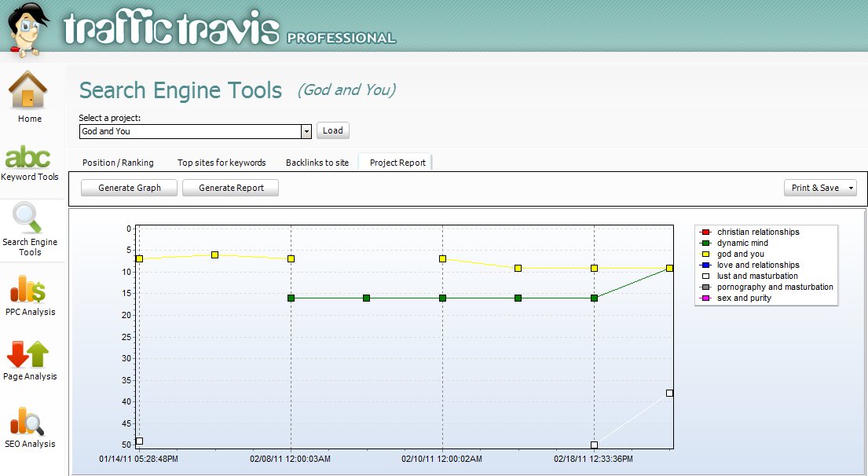Click the Generate Report button
This screenshot has width=868, height=476.
(x=230, y=188)
